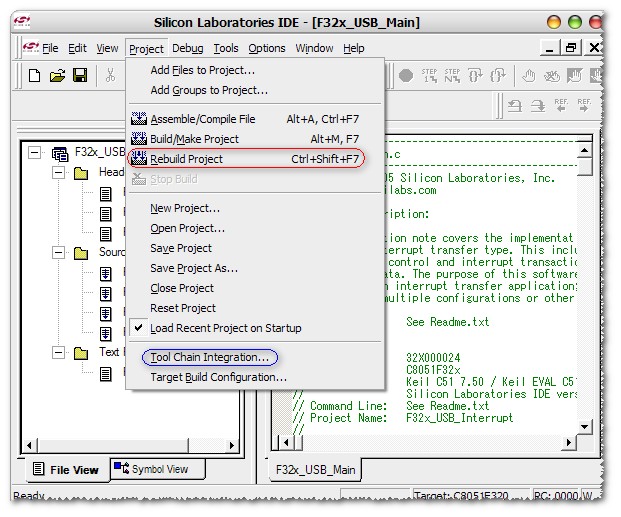Click the Rebuild Project menu icon
The image size is (621, 517).
coord(139,158)
